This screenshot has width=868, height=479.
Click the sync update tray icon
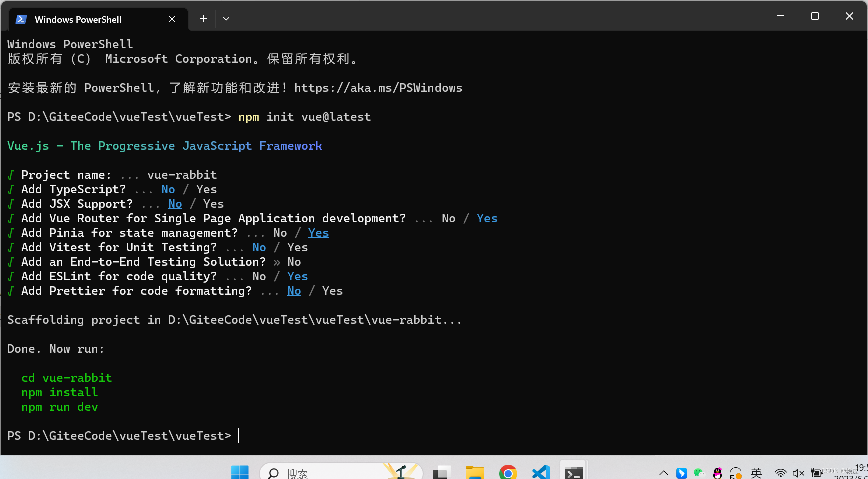point(736,473)
